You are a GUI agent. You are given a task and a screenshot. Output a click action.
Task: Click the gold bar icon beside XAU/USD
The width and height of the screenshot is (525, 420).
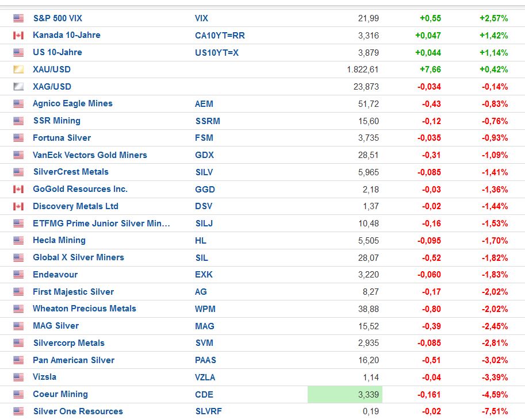18,70
